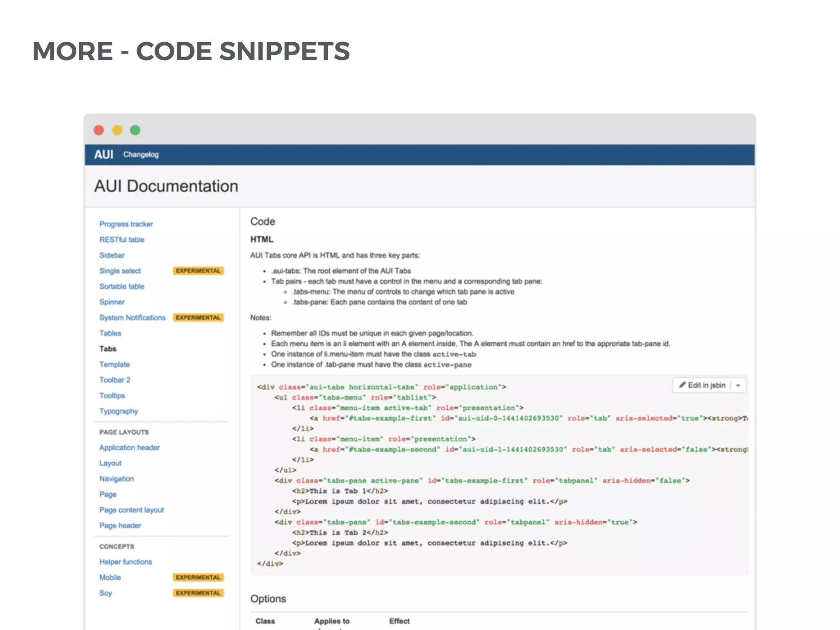The height and width of the screenshot is (630, 840).
Task: Open the Changelog link
Action: (x=141, y=155)
